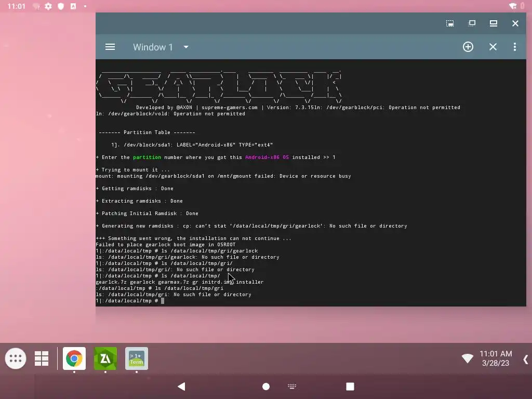This screenshot has height=399, width=532.
Task: Open the app drawer launcher
Action: 16,358
